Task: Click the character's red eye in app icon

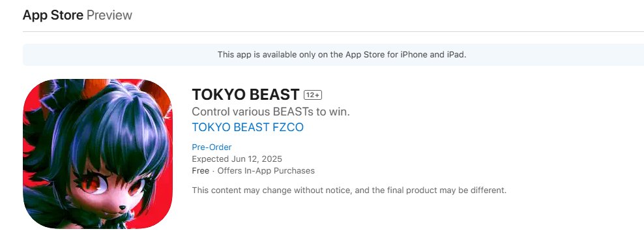Action: point(90,185)
